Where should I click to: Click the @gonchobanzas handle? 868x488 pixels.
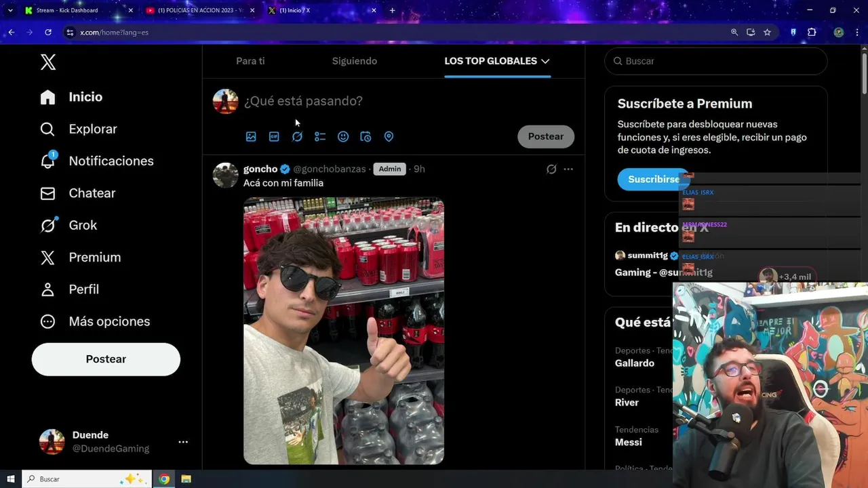point(330,169)
